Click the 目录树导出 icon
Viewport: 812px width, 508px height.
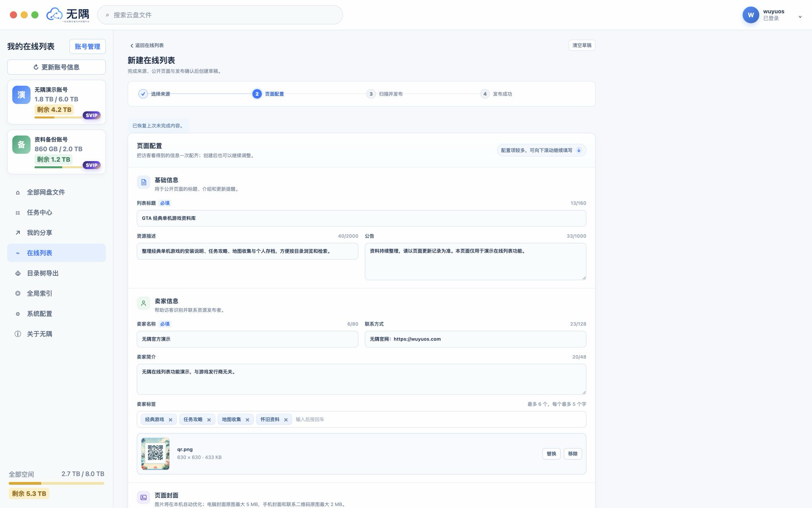[18, 273]
